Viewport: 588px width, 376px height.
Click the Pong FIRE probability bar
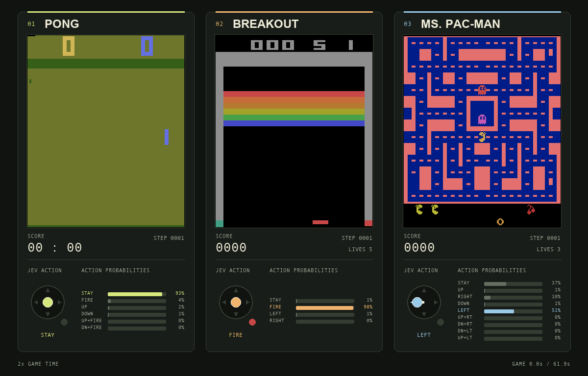tap(137, 301)
